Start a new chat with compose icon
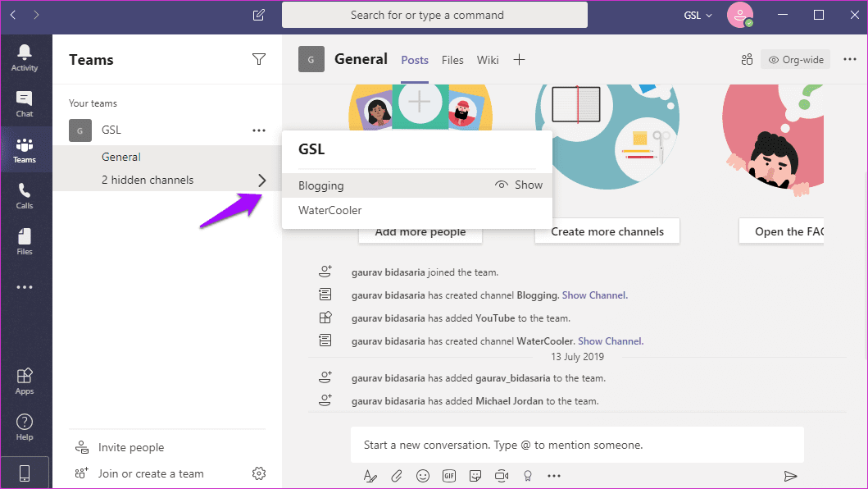Viewport: 868px width, 489px height. click(x=258, y=15)
